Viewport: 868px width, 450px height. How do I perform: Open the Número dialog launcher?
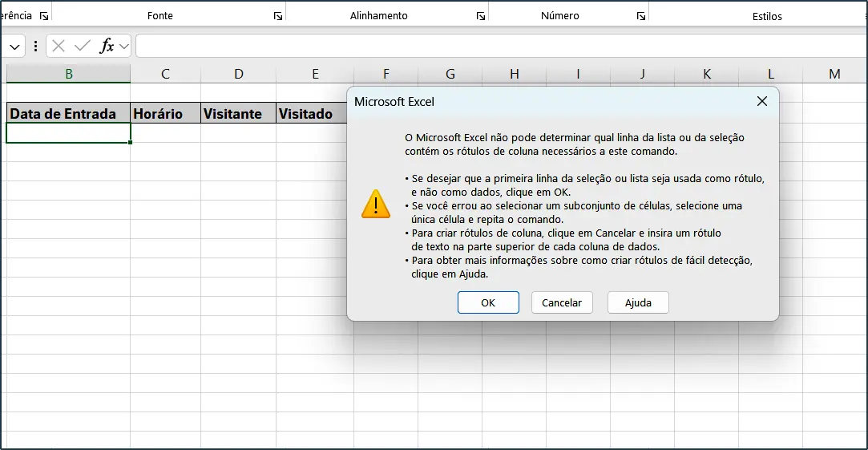coord(641,17)
